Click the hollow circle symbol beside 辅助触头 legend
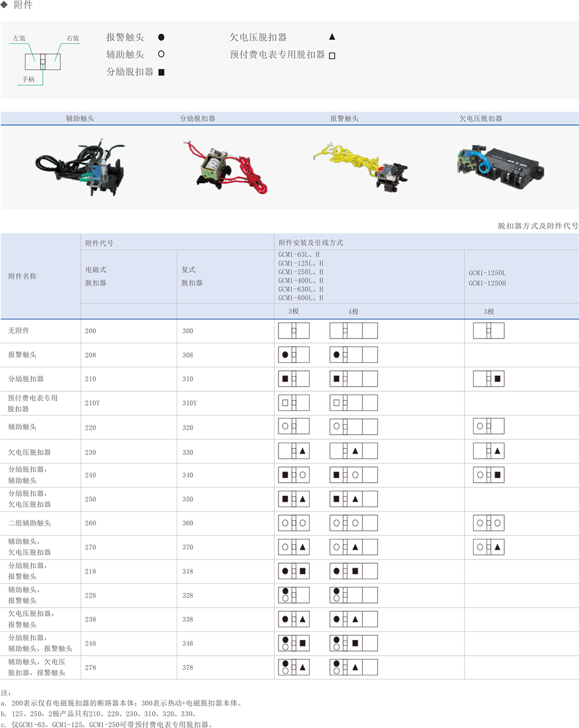Viewport: 579px width, 728px height. pos(161,54)
